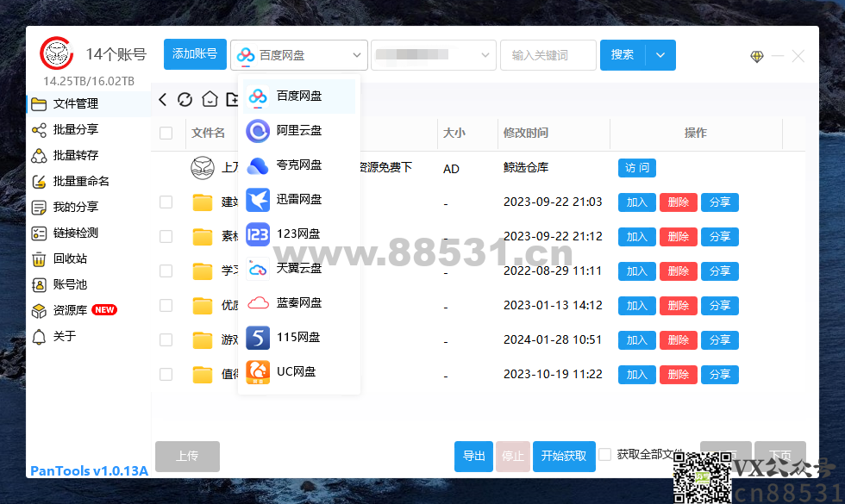Expand the arrow beside 搜索 button
Screen dimensions: 845x504
pyautogui.click(x=660, y=55)
